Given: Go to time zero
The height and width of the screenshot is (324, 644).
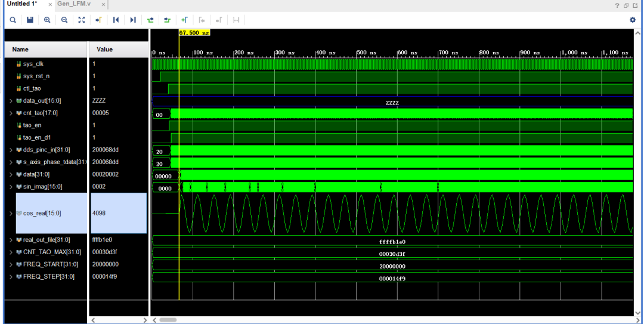Looking at the screenshot, I should [116, 20].
